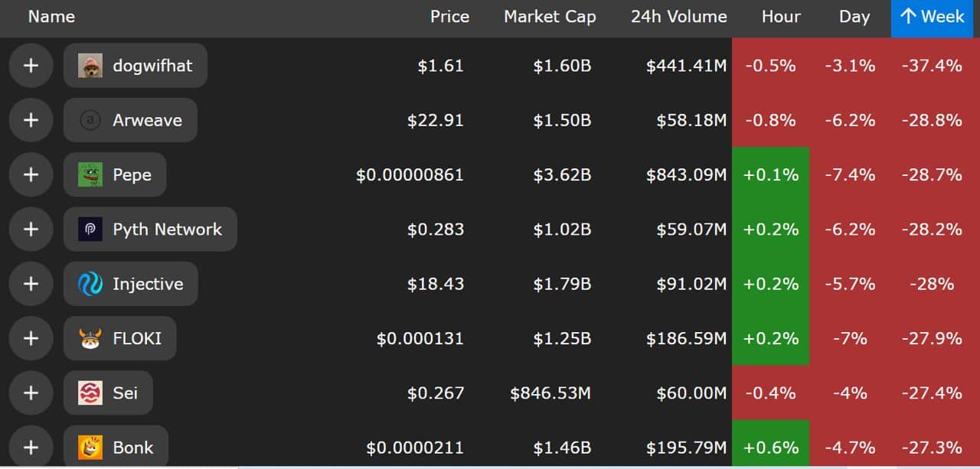Click the Bonk coin logo icon
Viewport: 980px width, 469px height.
[90, 448]
